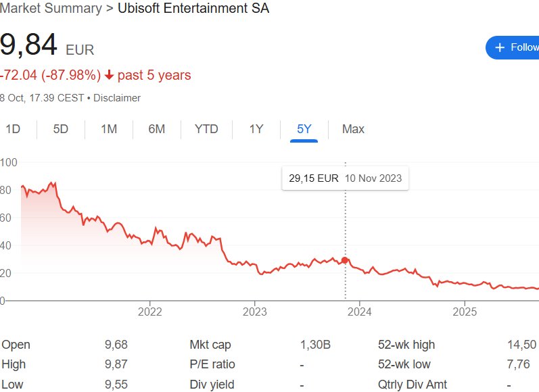The width and height of the screenshot is (539, 392).
Task: Choose the 1Y range tab
Action: tap(256, 128)
